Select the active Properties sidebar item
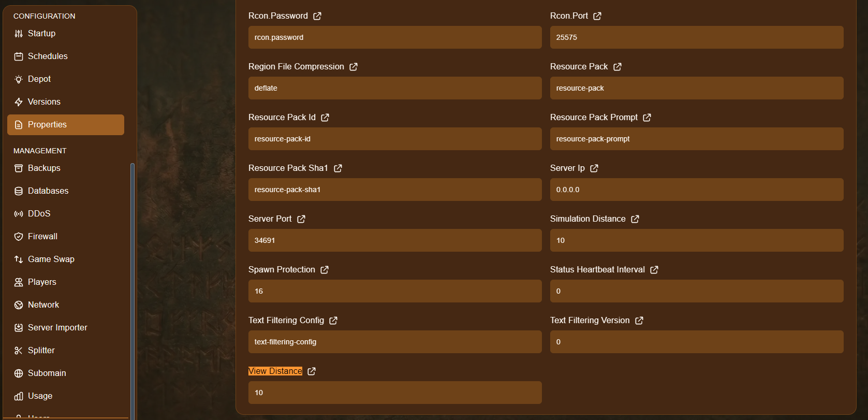This screenshot has height=420, width=868. (x=66, y=125)
